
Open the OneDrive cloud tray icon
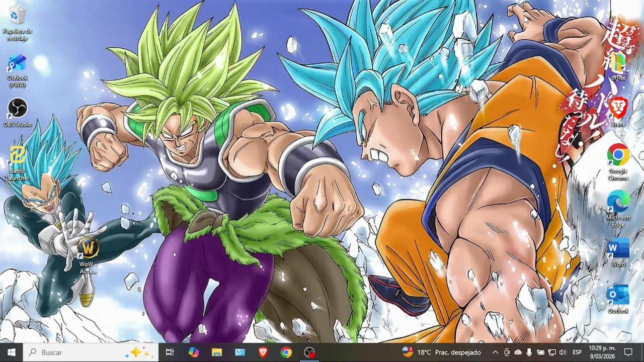[x=518, y=352]
